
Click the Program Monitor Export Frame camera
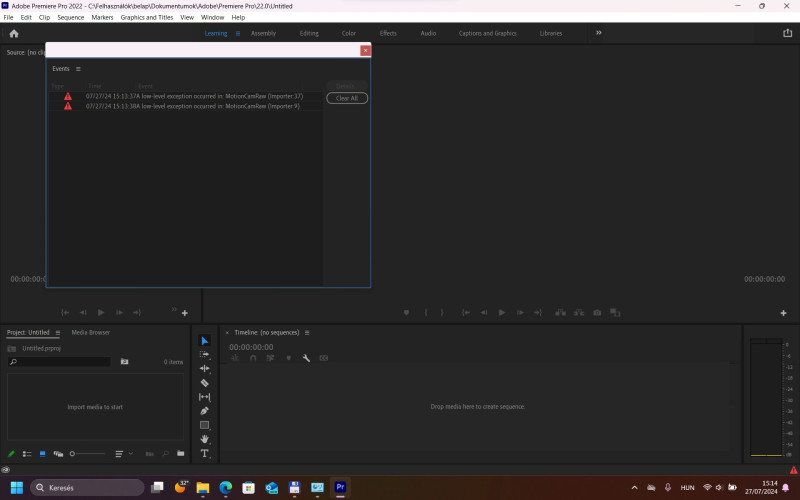(x=597, y=312)
